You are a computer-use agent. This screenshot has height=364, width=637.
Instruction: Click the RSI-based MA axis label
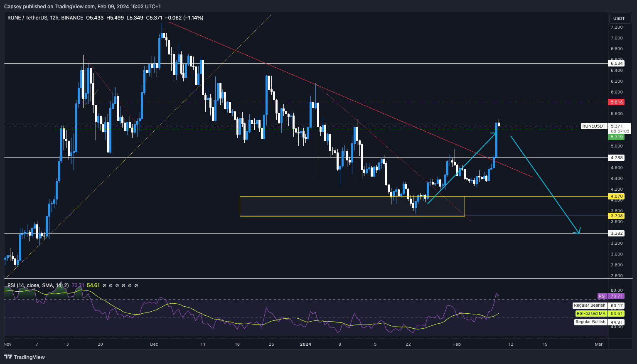[x=591, y=314]
